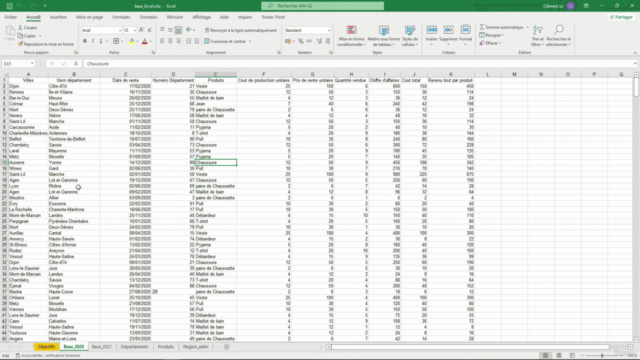Toggle left text alignment
Image resolution: width=640 pixels, height=360 pixels.
162,41
